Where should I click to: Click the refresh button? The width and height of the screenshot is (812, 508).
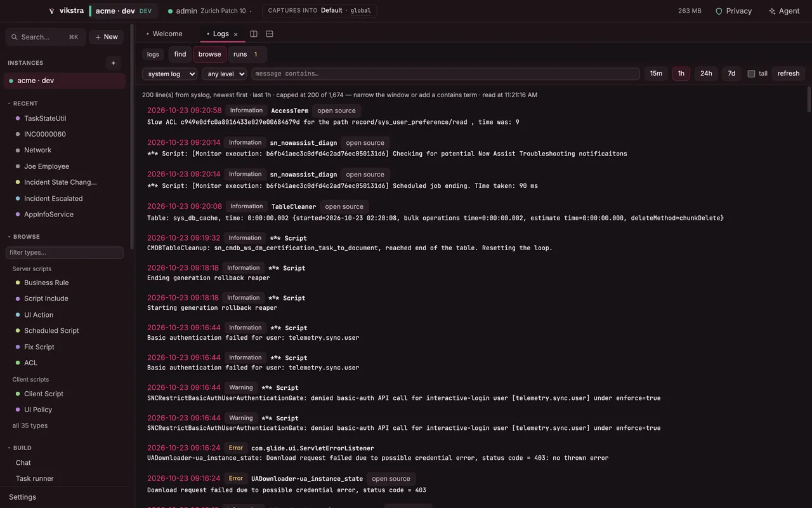point(789,74)
